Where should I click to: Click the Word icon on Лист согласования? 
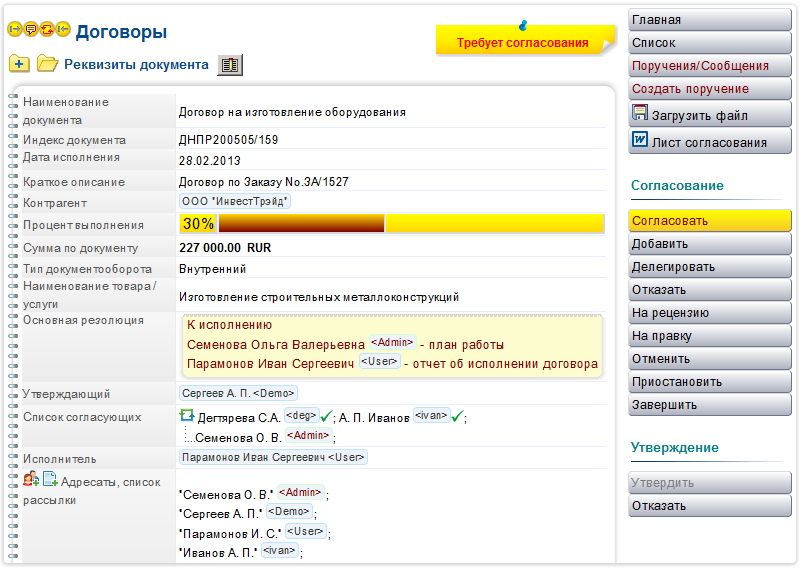[639, 139]
